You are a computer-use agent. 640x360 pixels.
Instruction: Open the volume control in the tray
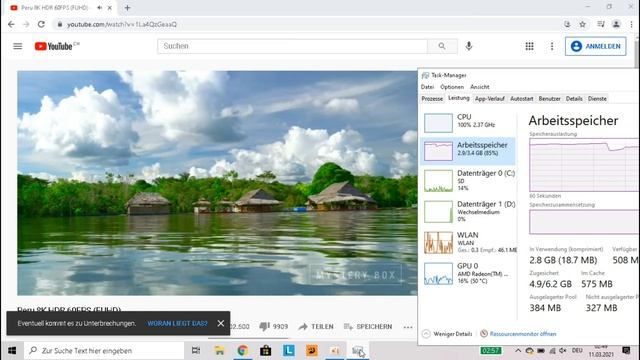[x=563, y=351]
